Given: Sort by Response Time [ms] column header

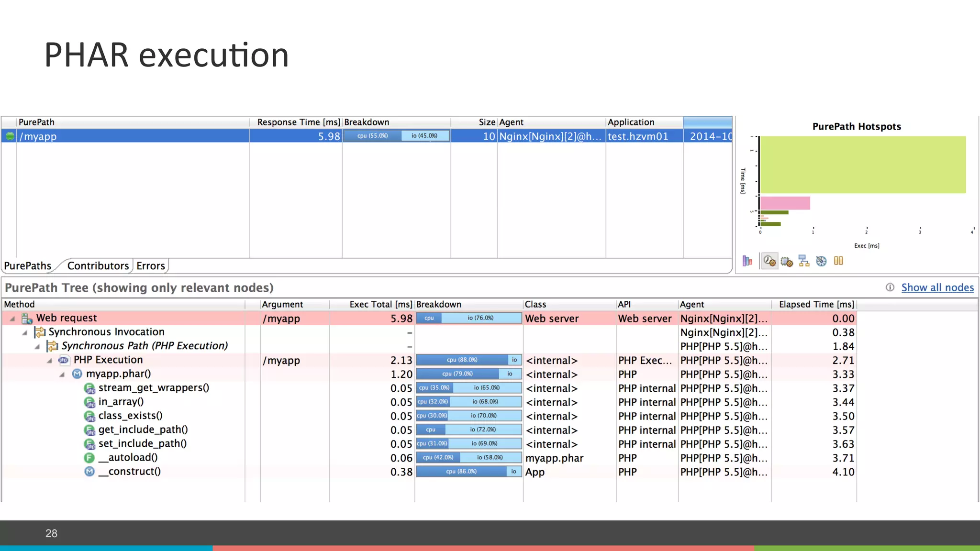Looking at the screenshot, I should click(298, 122).
